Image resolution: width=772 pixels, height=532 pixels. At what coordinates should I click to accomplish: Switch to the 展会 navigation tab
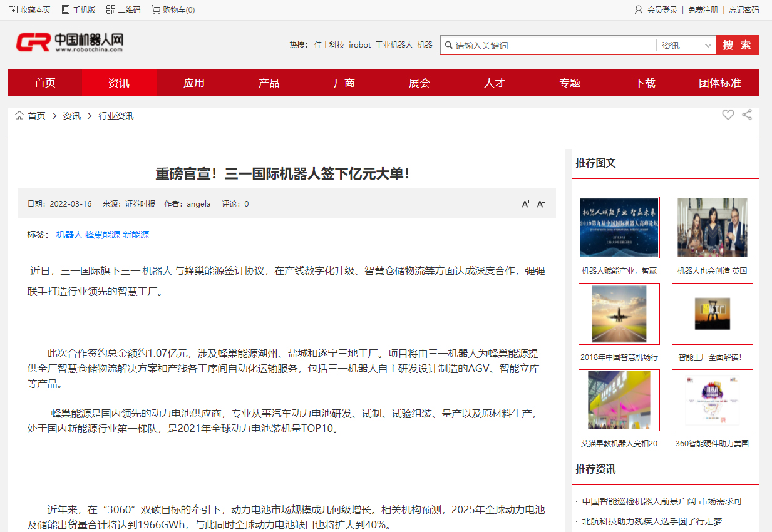[419, 83]
